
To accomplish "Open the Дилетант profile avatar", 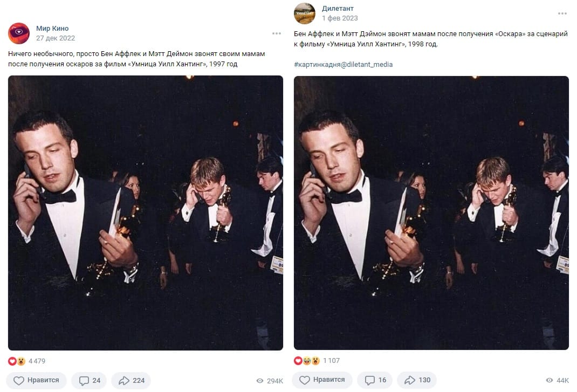I will [305, 13].
